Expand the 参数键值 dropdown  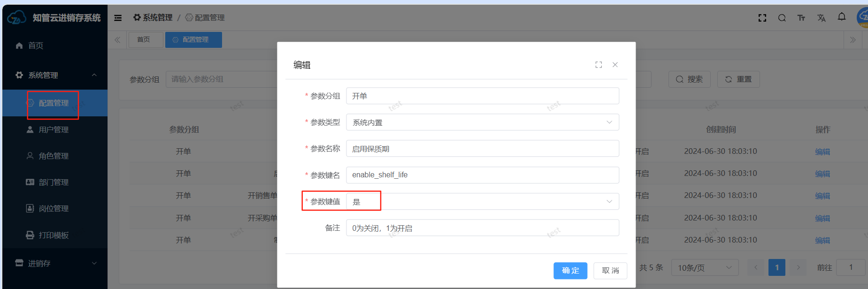pos(482,202)
